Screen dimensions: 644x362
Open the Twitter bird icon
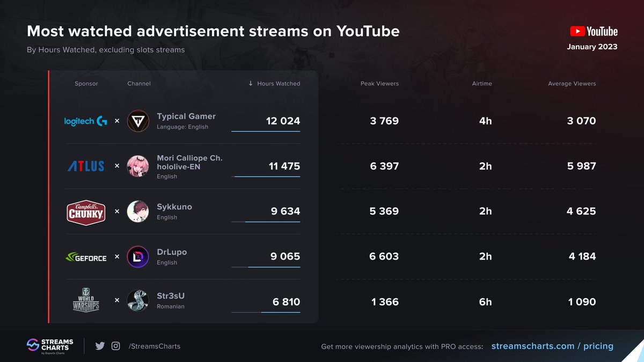[100, 346]
